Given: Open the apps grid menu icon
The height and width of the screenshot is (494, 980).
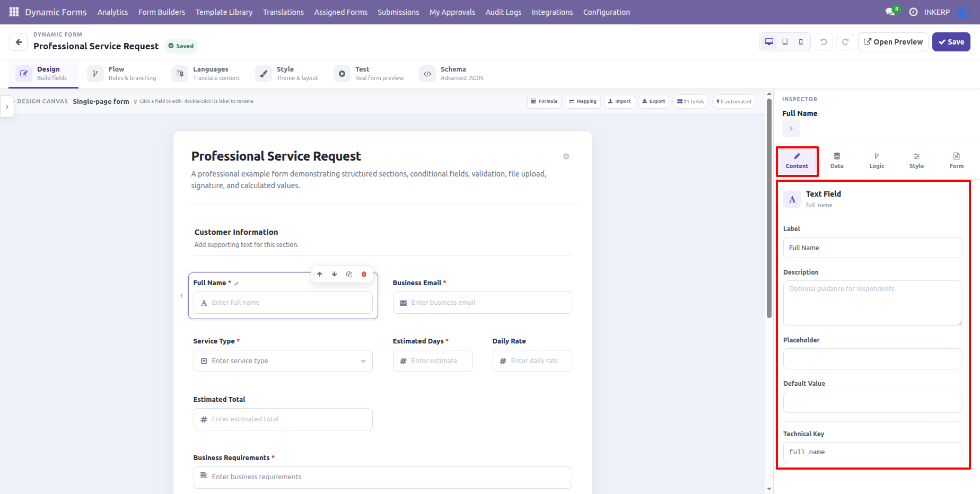Looking at the screenshot, I should point(14,12).
